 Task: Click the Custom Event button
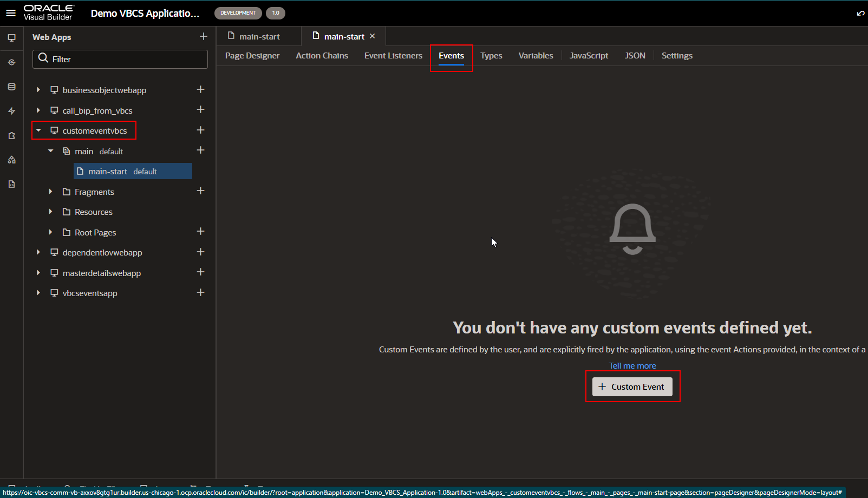[632, 386]
